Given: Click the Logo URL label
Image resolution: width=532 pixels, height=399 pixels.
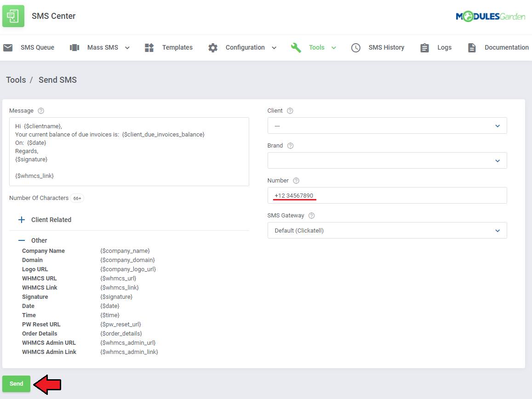Looking at the screenshot, I should click(x=35, y=269).
